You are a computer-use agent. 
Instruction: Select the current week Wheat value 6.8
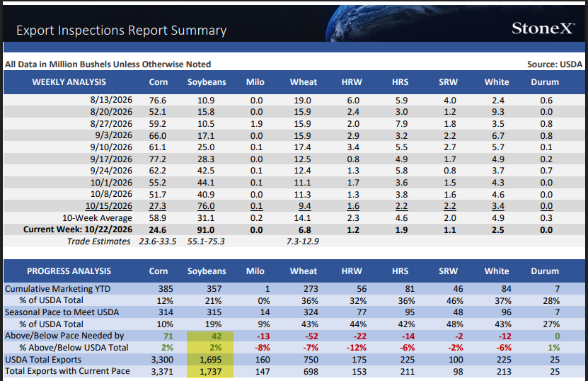tap(305, 230)
